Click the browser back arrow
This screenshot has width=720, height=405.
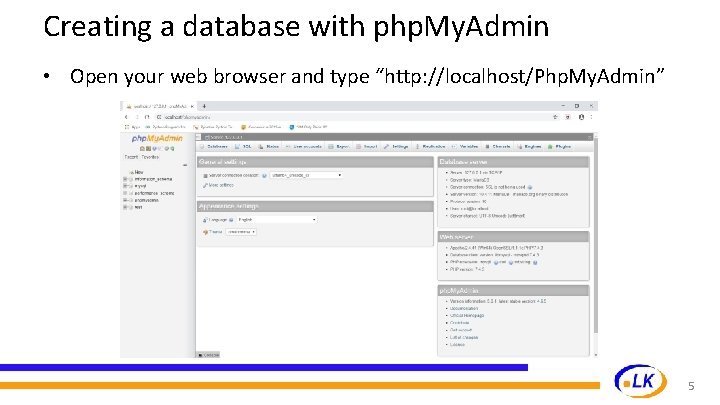coord(126,117)
